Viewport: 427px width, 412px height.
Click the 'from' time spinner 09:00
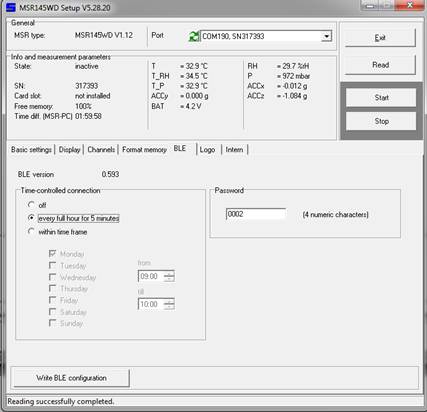pyautogui.click(x=156, y=276)
